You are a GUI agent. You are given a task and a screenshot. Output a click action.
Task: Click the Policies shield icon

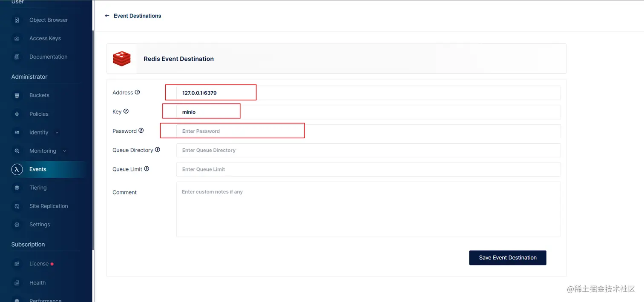coord(17,114)
